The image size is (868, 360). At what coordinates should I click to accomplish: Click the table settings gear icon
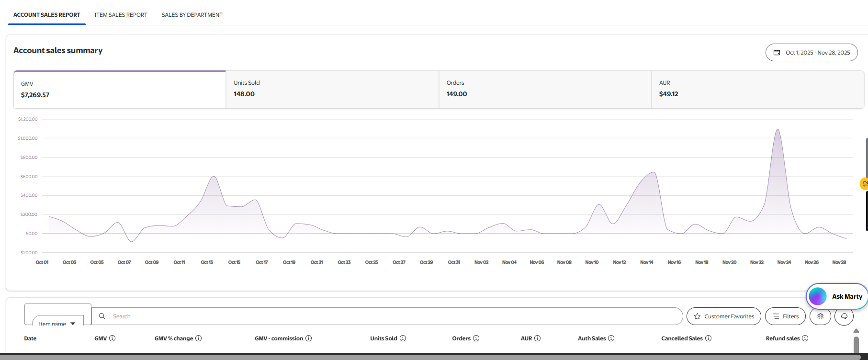(820, 316)
